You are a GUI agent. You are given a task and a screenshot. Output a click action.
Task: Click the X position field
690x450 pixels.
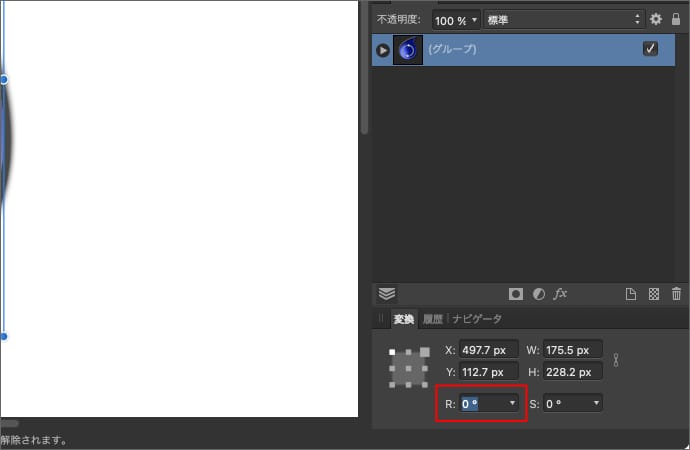tap(488, 350)
